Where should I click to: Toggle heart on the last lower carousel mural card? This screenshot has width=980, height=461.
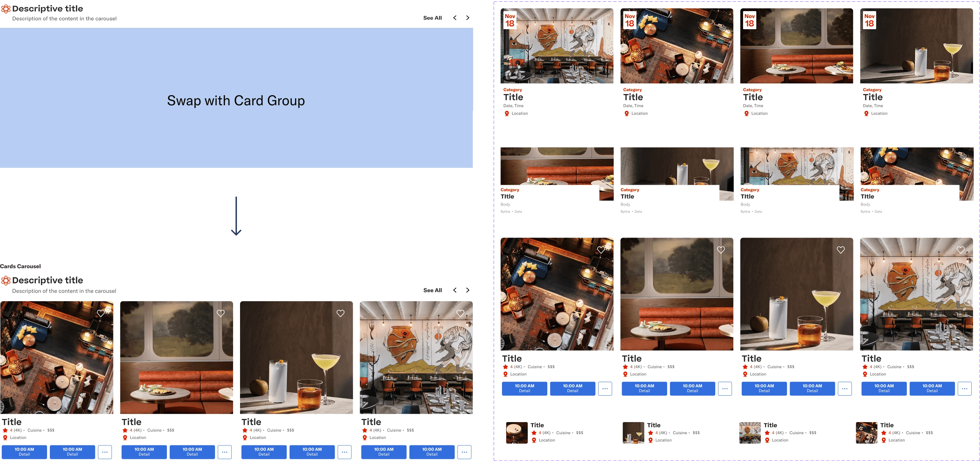pyautogui.click(x=460, y=313)
